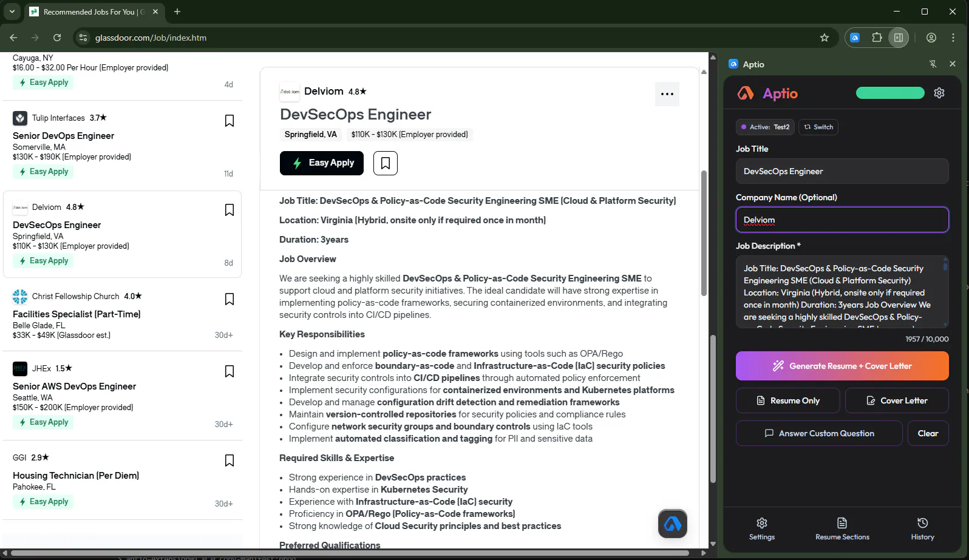Open the History tab

tap(923, 528)
